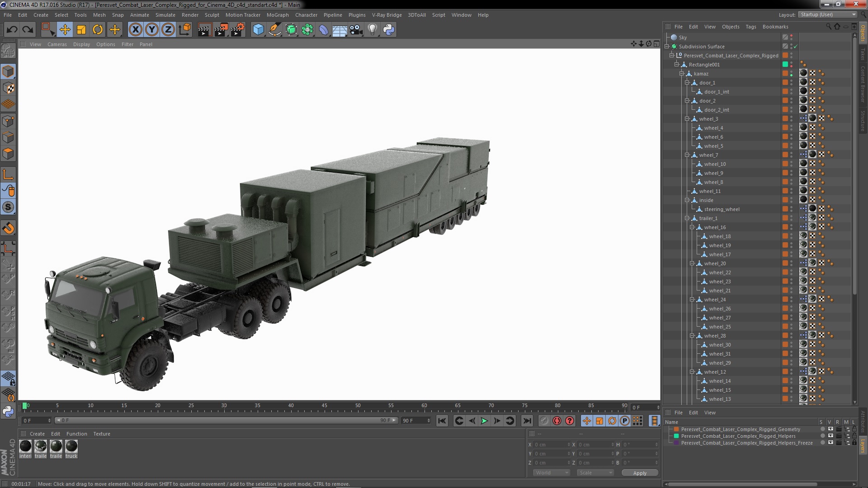This screenshot has width=868, height=488.
Task: Toggle X axis lock
Action: pyautogui.click(x=135, y=30)
